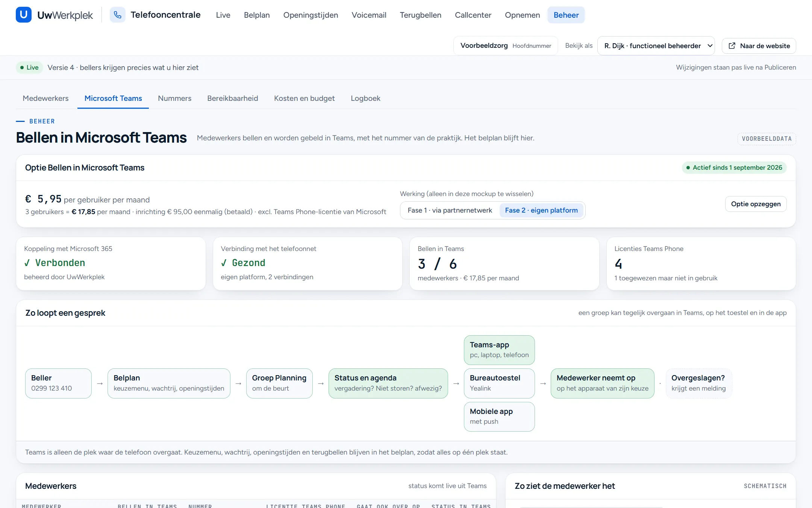Click the Mobiele app met push box
812x508 pixels.
pos(499,417)
